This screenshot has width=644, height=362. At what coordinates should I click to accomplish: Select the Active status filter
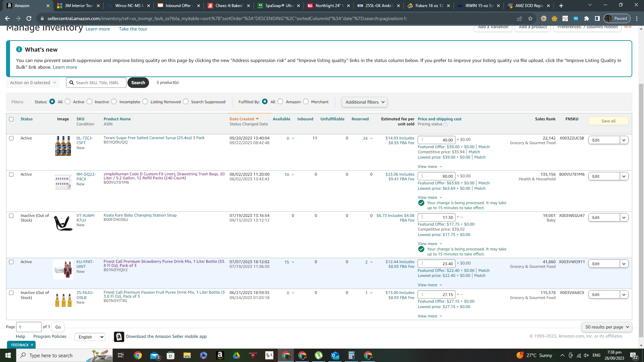68,102
